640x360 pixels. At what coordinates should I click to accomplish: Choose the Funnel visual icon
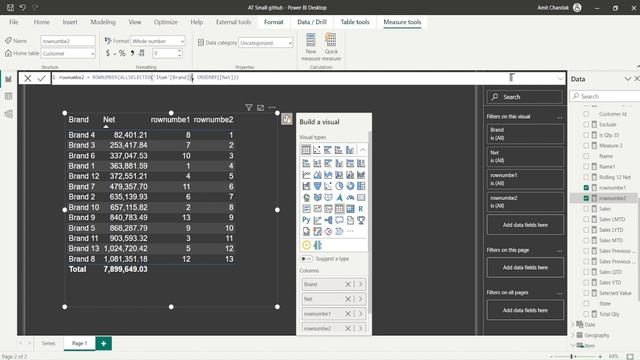point(318,186)
